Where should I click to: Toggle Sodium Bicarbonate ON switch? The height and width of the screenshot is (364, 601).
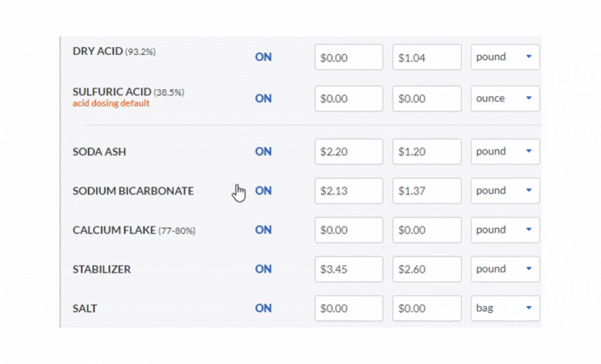tap(263, 191)
